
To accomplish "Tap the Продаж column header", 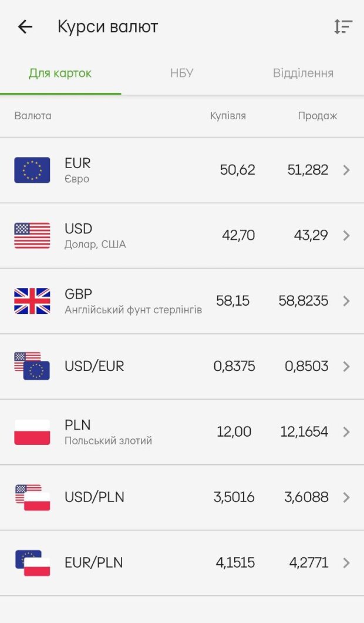I will click(317, 116).
